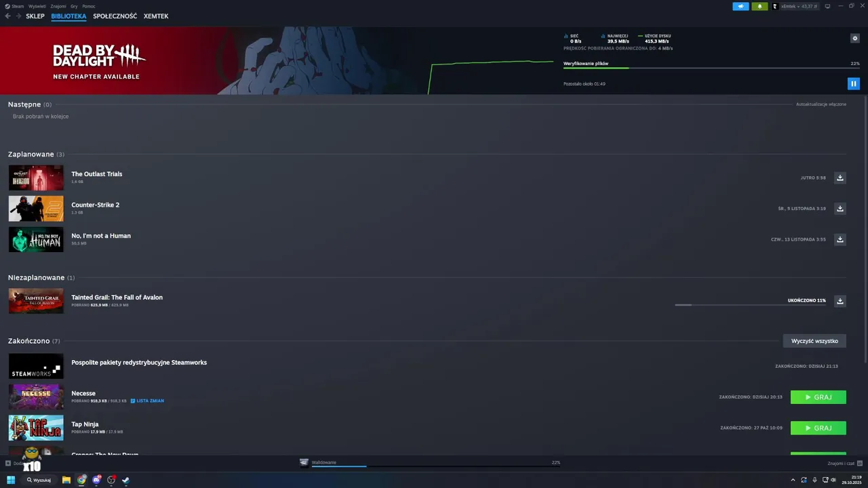
Task: Open the Pomoc menu
Action: click(89, 6)
